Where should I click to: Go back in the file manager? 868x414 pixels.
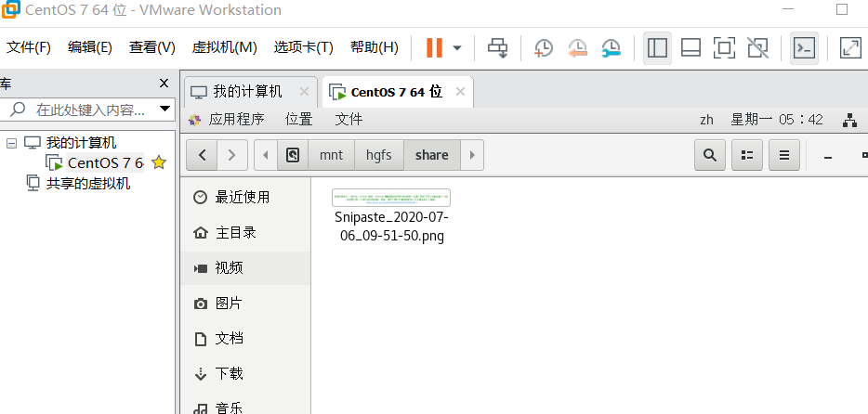point(202,155)
